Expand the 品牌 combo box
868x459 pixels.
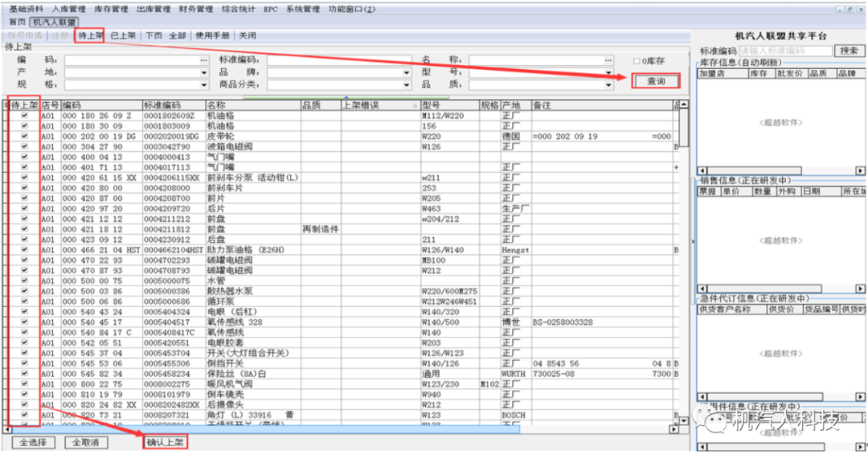[x=407, y=72]
